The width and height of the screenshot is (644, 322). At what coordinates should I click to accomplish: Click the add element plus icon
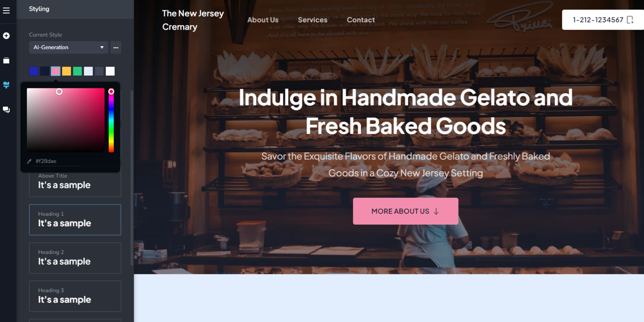[6, 35]
